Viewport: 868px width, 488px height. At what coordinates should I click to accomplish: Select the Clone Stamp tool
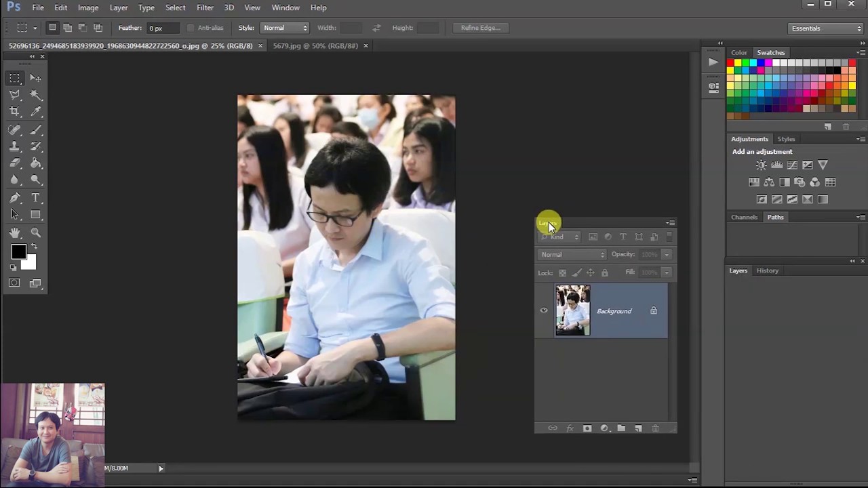click(15, 146)
